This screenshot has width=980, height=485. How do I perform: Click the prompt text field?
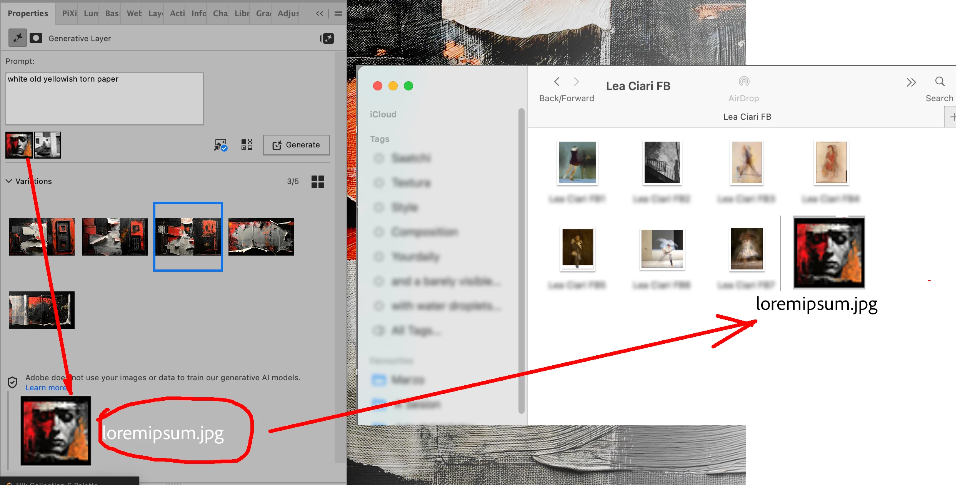tap(104, 99)
